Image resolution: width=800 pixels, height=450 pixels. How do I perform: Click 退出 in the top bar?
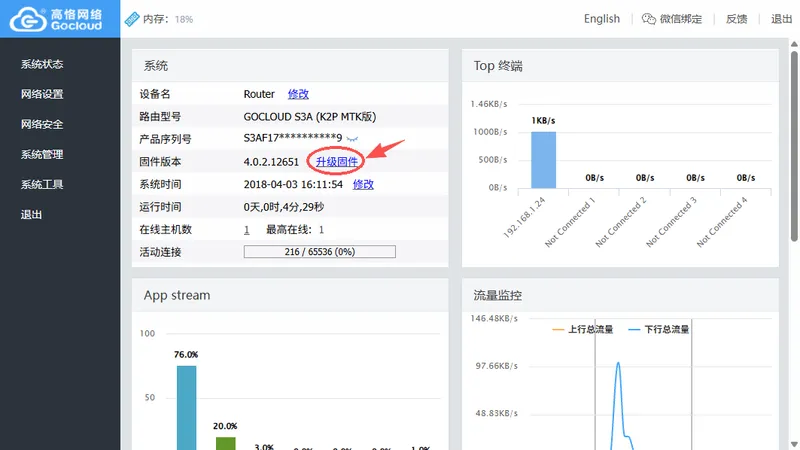coord(781,19)
